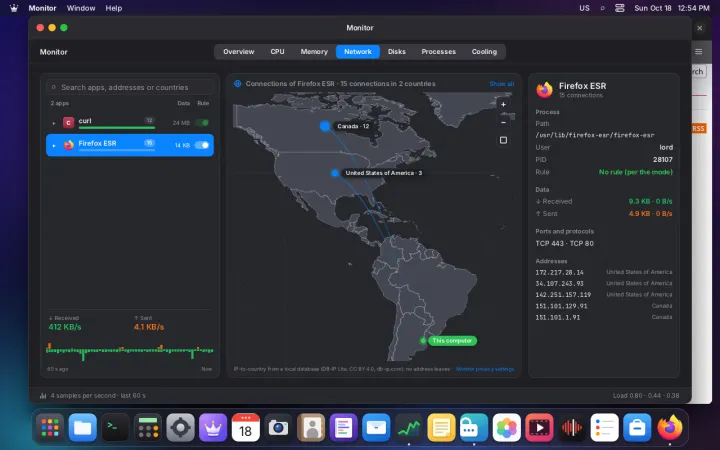720x450 pixels.
Task: Toggle the rule switch for Firefox ESR
Action: tap(202, 145)
